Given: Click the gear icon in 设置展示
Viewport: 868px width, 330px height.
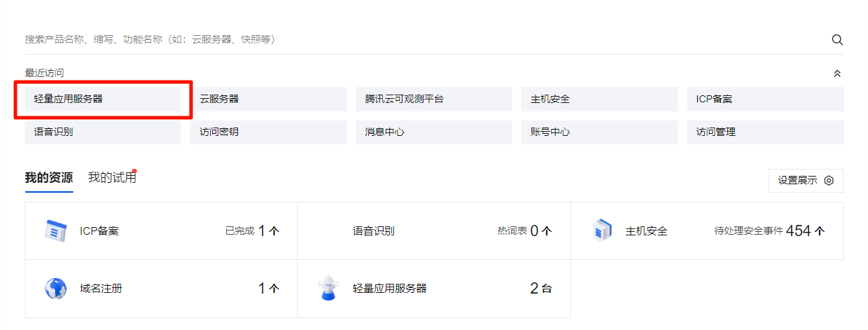Looking at the screenshot, I should [829, 180].
